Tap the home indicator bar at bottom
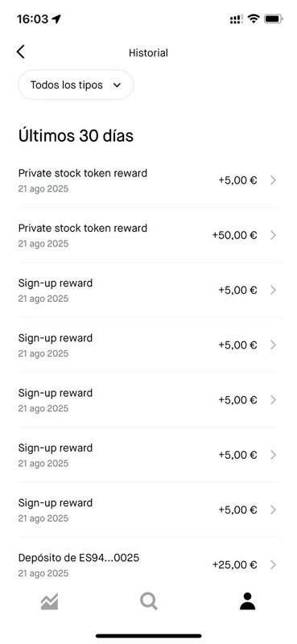Screen dimensions: 297x644 pos(148,636)
